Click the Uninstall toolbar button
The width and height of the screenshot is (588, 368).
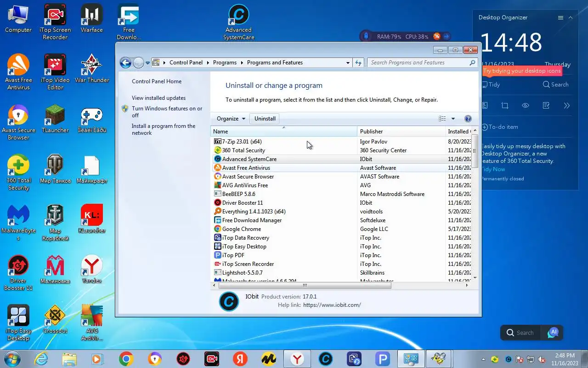265,119
